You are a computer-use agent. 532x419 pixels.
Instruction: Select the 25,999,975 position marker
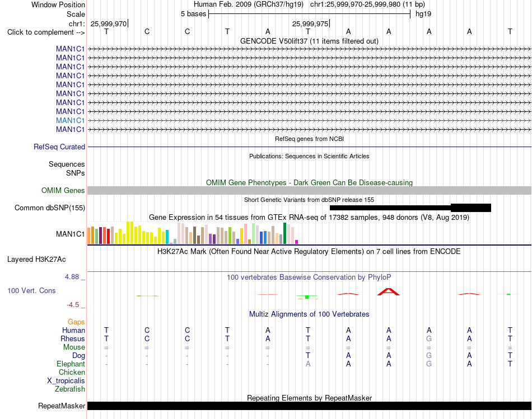click(x=310, y=23)
